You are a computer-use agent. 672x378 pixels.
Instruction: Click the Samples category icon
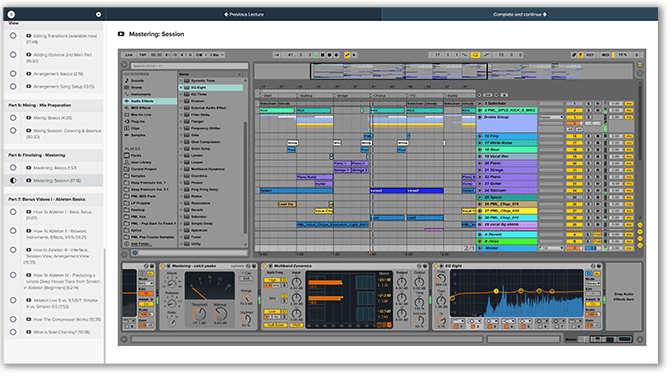point(127,135)
